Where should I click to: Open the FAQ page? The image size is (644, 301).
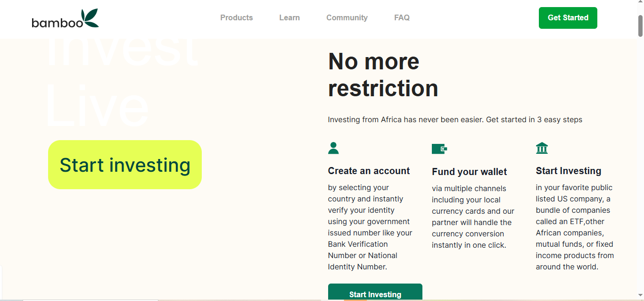[x=402, y=18]
